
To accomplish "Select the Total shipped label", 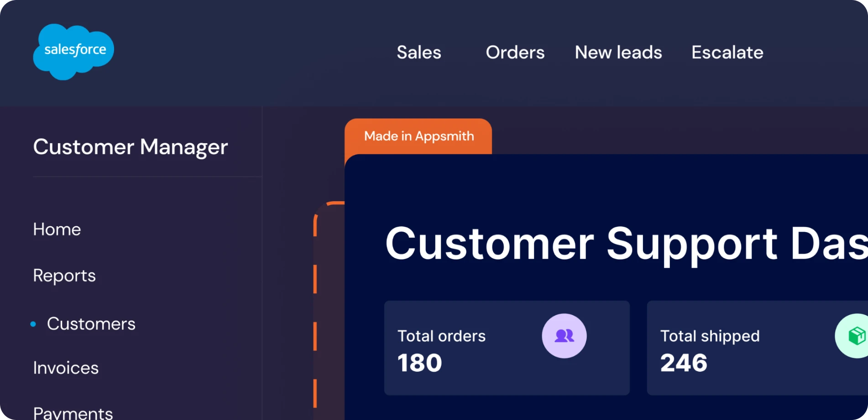I will (x=710, y=336).
